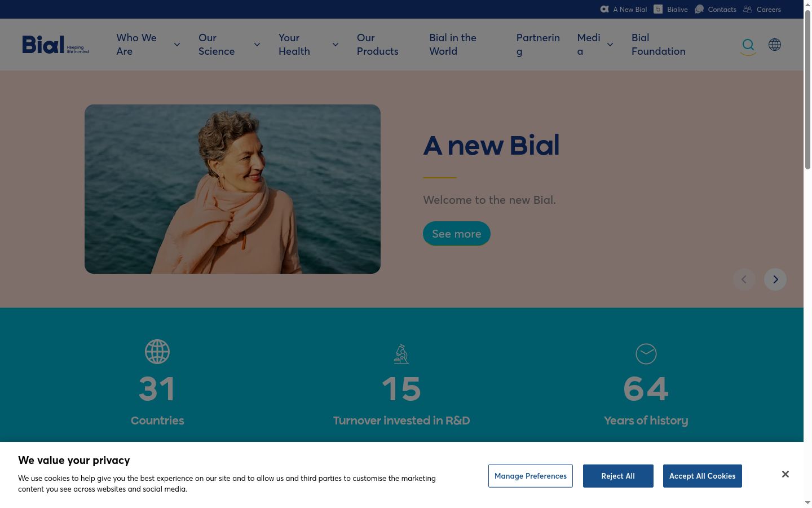This screenshot has width=812, height=508.
Task: Click the Careers people icon
Action: tap(748, 9)
